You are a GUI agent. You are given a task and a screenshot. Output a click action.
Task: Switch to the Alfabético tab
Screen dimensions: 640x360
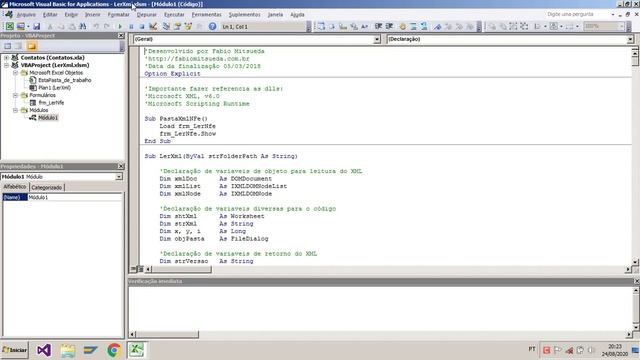click(15, 187)
